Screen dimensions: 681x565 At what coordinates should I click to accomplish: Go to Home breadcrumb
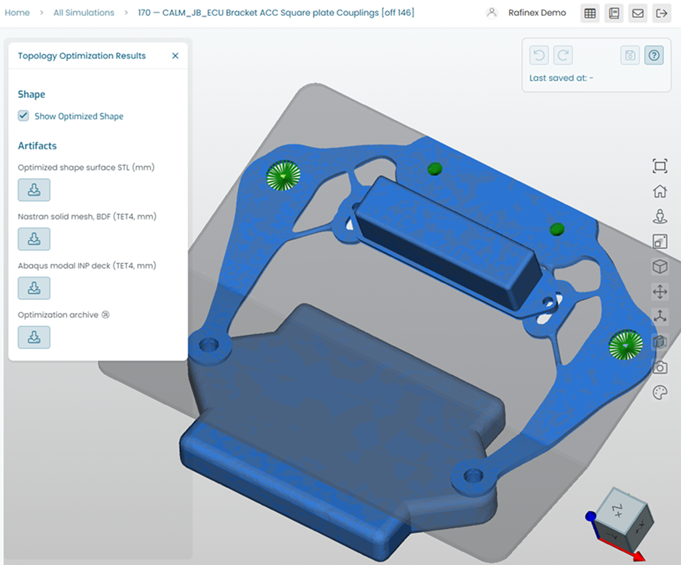coord(17,13)
